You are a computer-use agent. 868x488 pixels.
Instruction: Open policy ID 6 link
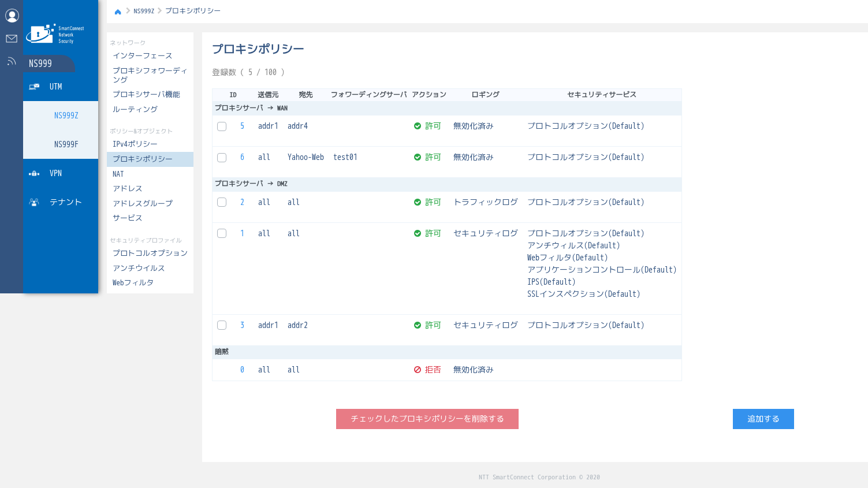click(242, 157)
